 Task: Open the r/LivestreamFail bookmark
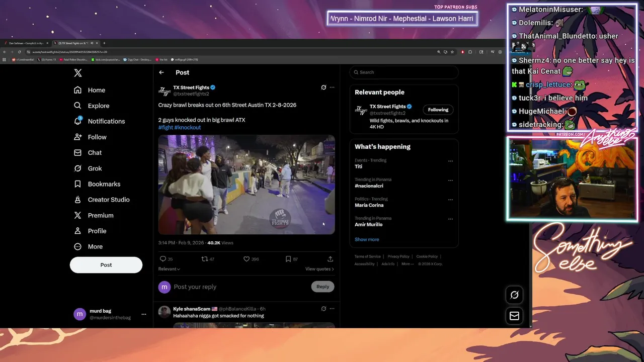tap(23, 59)
